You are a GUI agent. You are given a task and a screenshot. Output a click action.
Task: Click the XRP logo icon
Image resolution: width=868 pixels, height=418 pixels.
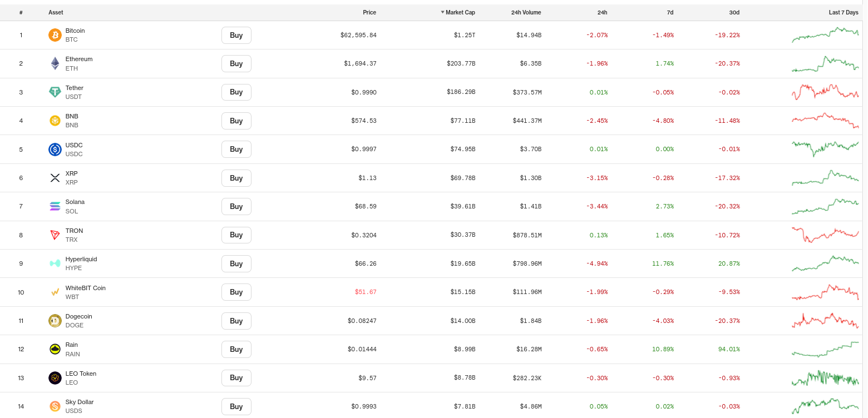click(x=55, y=178)
